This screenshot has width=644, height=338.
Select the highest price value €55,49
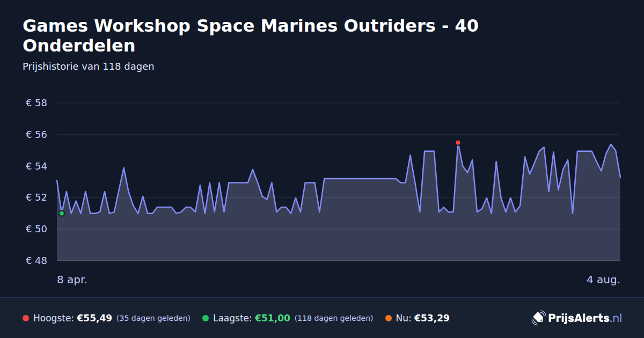[x=94, y=318]
